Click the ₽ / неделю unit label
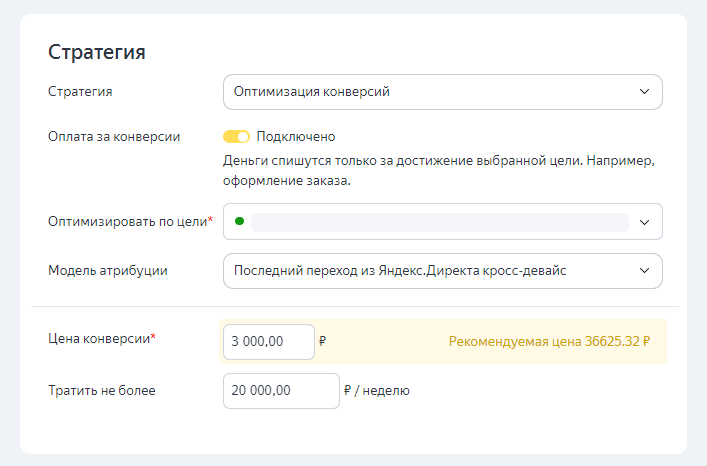The height and width of the screenshot is (466, 707). (376, 391)
